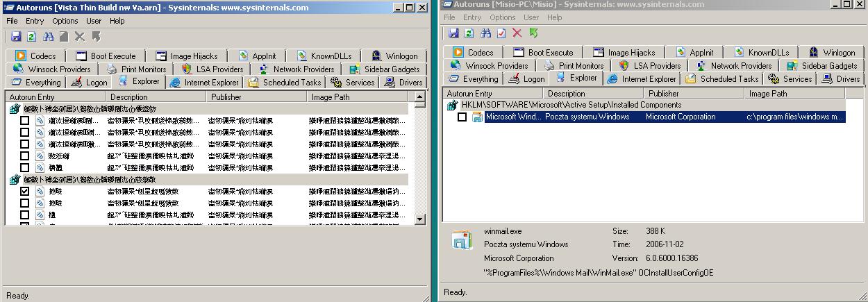Viewport: 868px width, 302px height.
Task: Click greyed Jump To icon in Vista Thin Build window
Action: click(x=96, y=37)
